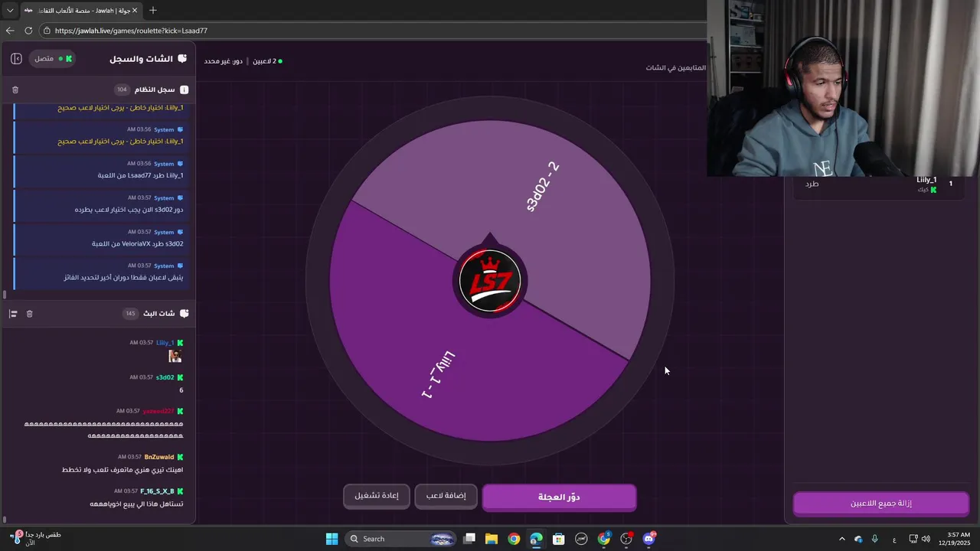Spin the wheel with the purple button
Image resolution: width=980 pixels, height=551 pixels.
[559, 497]
